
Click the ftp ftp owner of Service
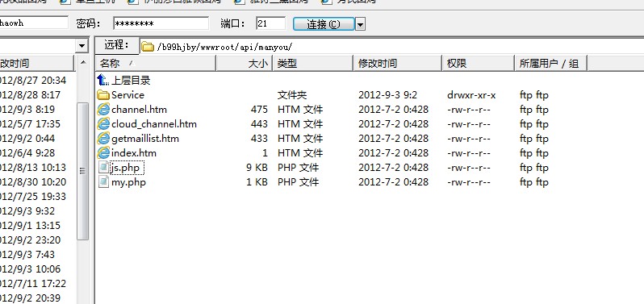[534, 95]
